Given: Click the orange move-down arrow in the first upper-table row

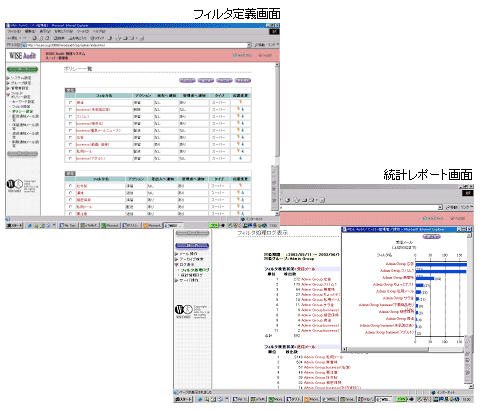Looking at the screenshot, I should (x=240, y=102).
